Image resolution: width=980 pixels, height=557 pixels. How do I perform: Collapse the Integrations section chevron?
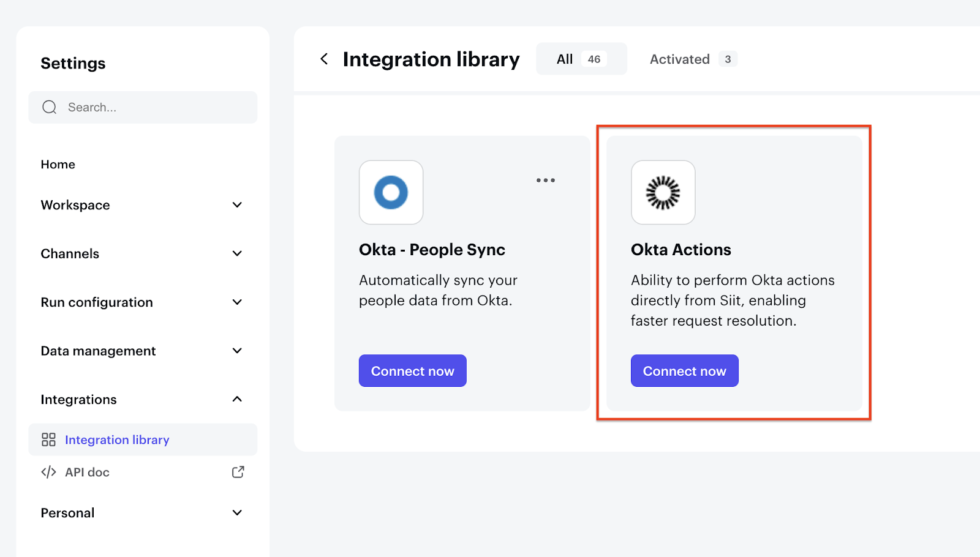(x=237, y=399)
